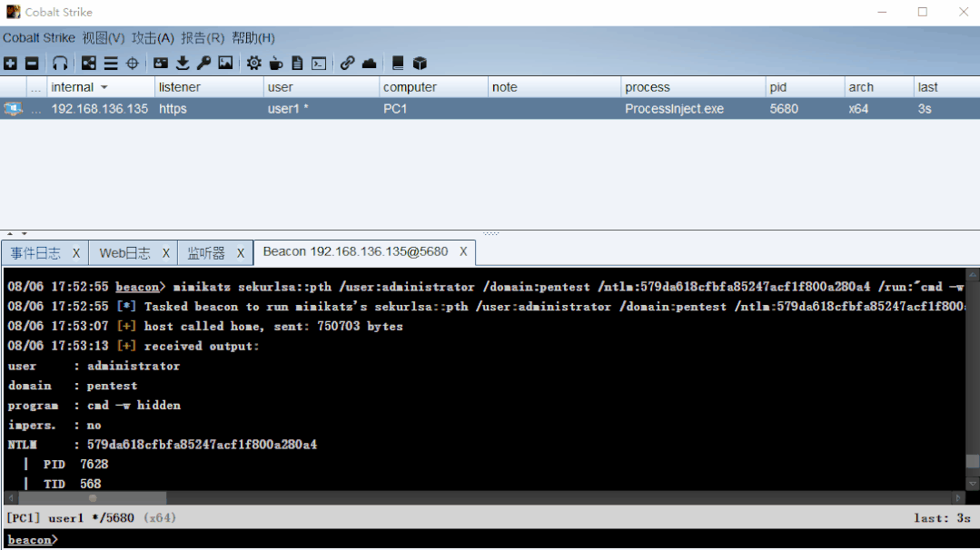Click the underlined beacon link in console output
This screenshot has width=980, height=550.
(137, 287)
